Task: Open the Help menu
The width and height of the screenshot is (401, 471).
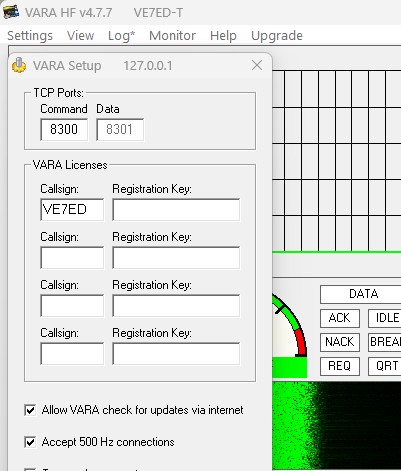Action: 223,36
